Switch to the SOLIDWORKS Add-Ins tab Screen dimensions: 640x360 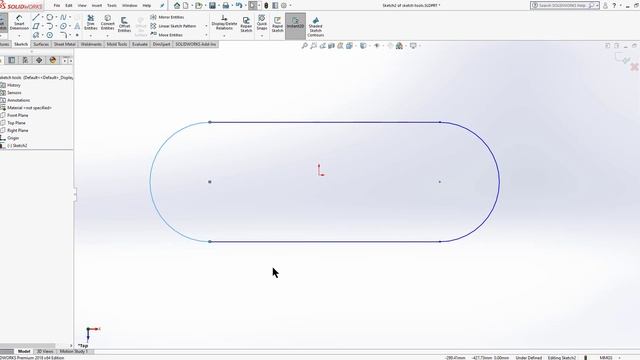[x=196, y=44]
